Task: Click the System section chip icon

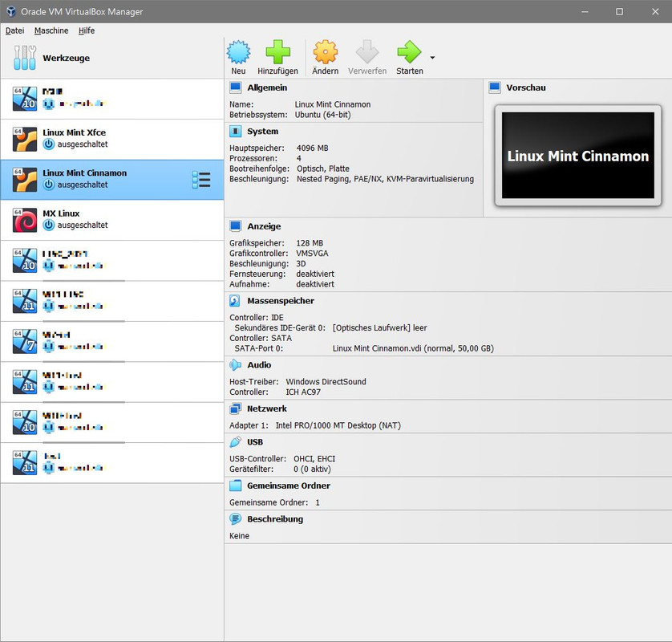Action: pyautogui.click(x=235, y=132)
